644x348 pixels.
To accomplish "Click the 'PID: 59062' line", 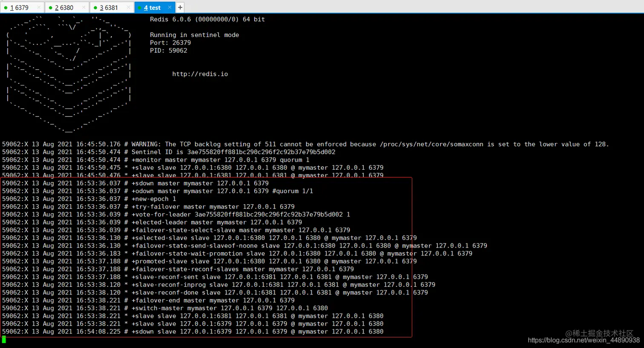I will 169,50.
